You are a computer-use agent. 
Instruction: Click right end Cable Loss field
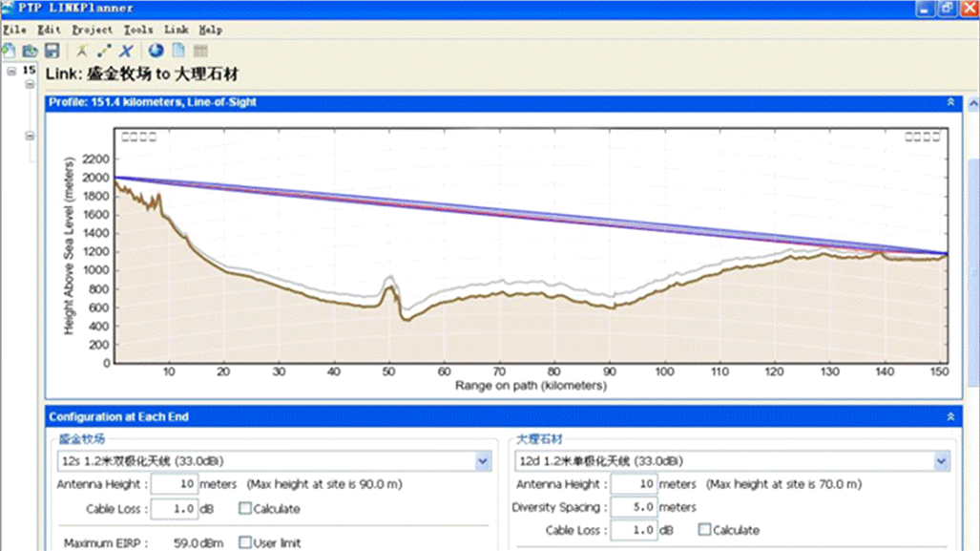pos(634,530)
